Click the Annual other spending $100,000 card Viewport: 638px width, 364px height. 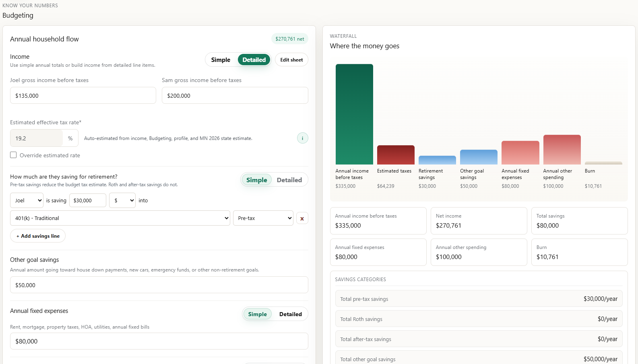[479, 252]
